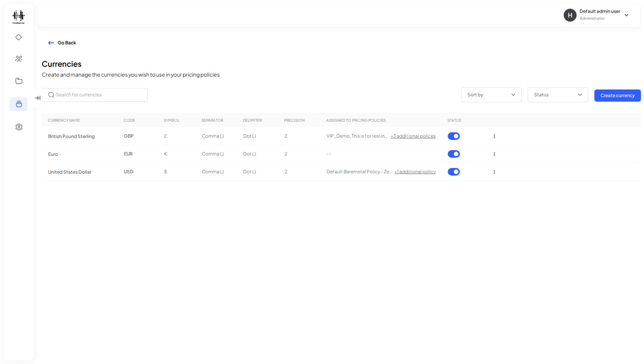Click the H user avatar
Screen dimensions: 644x364
(570, 15)
